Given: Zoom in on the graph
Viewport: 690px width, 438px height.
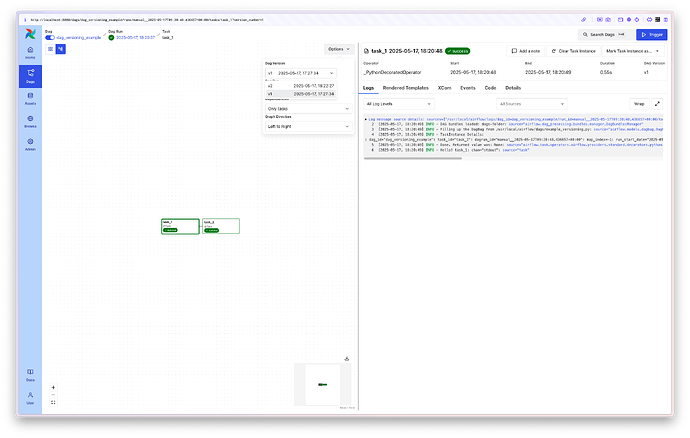Looking at the screenshot, I should [x=53, y=387].
